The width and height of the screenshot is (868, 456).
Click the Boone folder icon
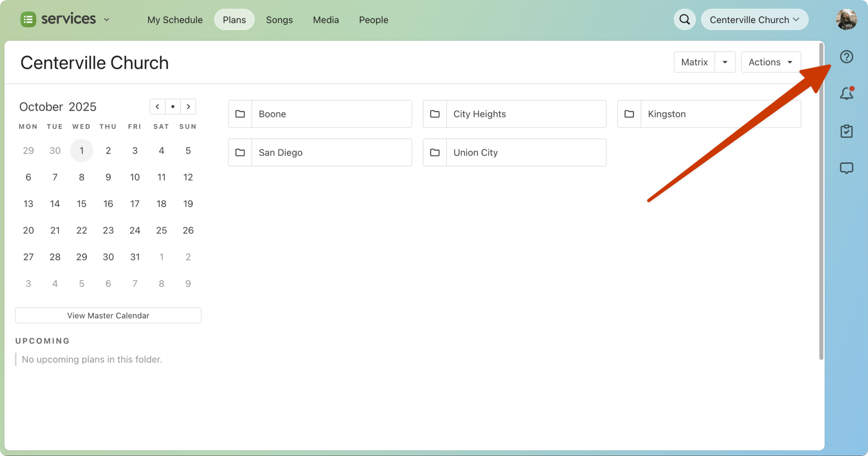click(x=240, y=114)
